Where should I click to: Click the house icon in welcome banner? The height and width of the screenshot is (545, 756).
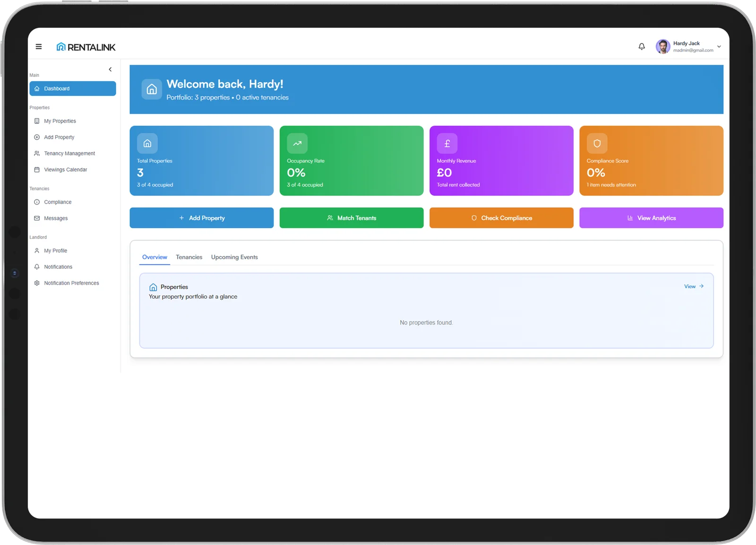click(x=152, y=89)
